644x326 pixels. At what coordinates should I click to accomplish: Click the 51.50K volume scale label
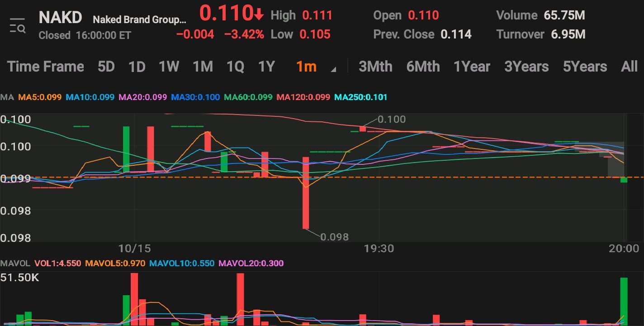20,278
